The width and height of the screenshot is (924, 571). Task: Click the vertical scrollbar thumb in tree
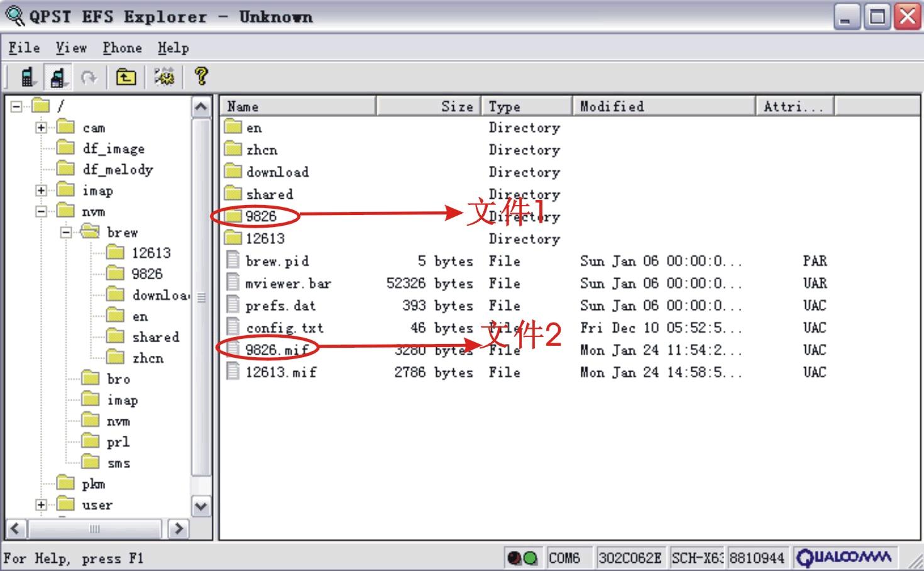(x=201, y=297)
